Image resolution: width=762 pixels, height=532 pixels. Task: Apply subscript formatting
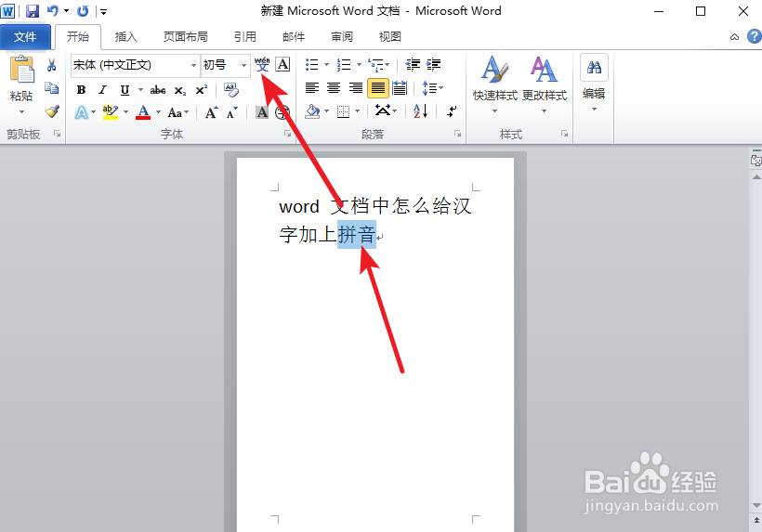(179, 90)
